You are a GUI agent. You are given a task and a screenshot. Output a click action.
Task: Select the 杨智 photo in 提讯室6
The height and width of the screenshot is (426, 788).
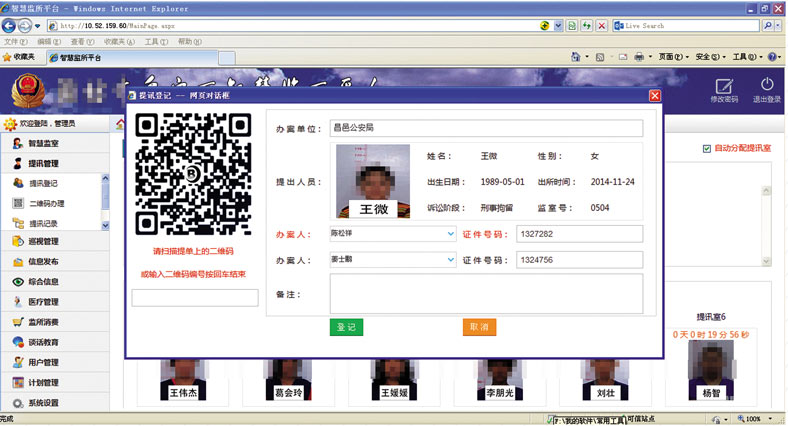tap(711, 371)
